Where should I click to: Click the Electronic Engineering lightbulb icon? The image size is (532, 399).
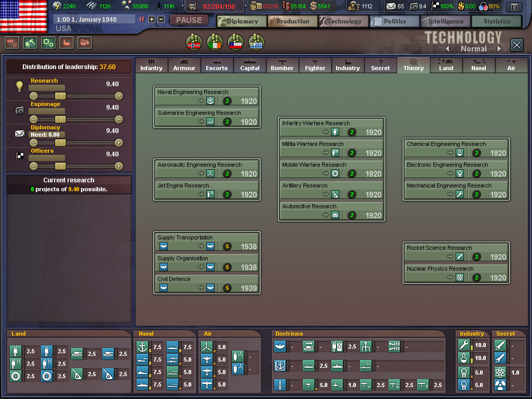click(459, 174)
